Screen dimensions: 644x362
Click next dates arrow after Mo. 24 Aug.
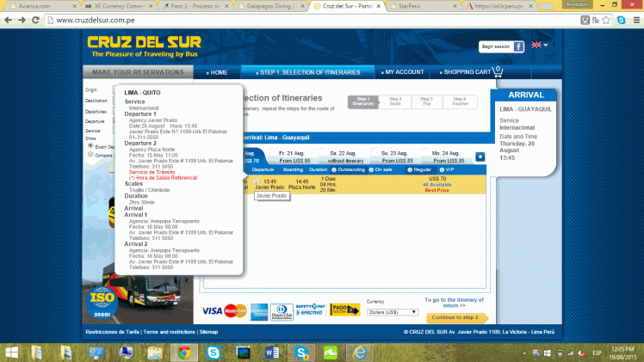tap(480, 157)
